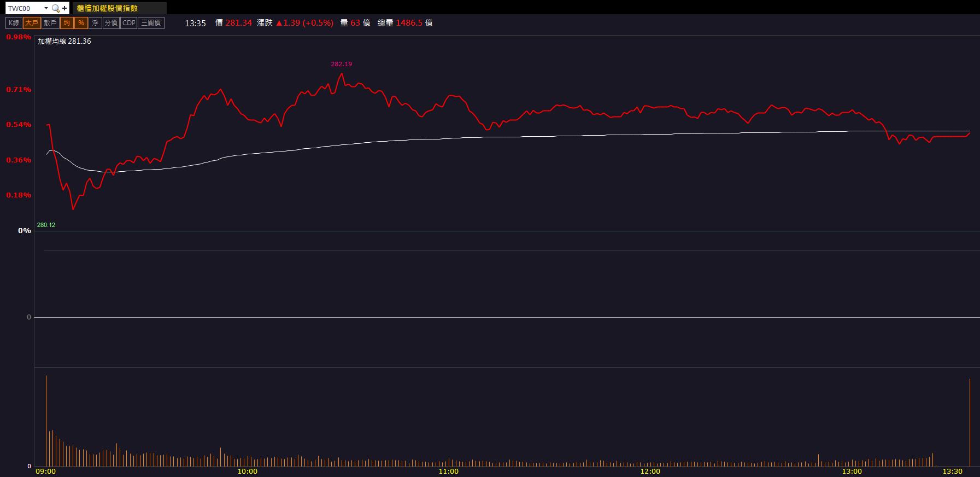Toggle the 散戶 indicator button

(x=50, y=23)
